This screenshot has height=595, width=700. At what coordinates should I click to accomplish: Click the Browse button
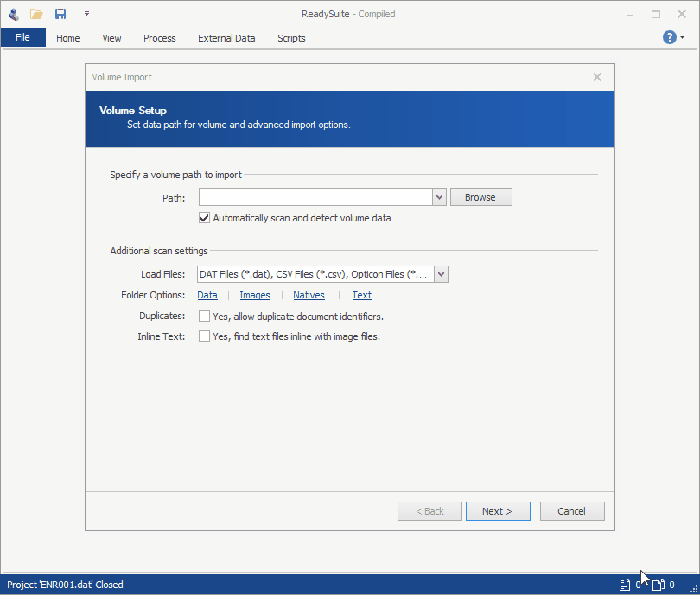pyautogui.click(x=480, y=197)
